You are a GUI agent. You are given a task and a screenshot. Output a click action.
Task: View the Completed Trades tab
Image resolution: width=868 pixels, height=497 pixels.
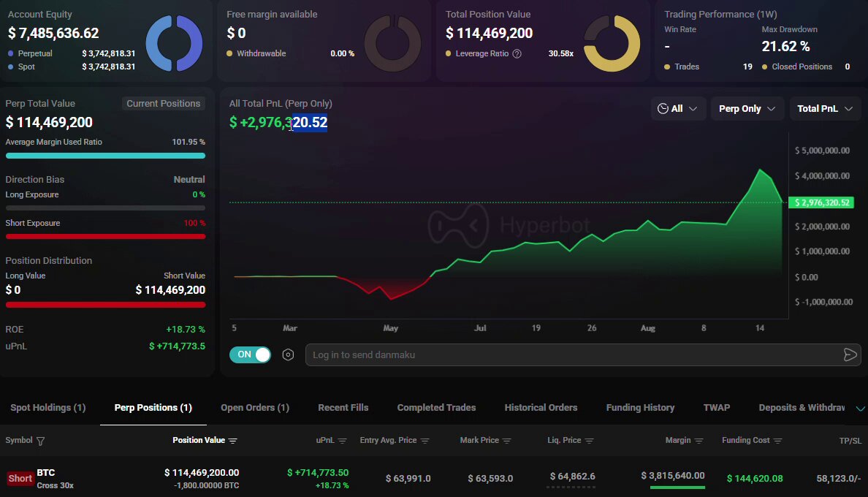436,408
